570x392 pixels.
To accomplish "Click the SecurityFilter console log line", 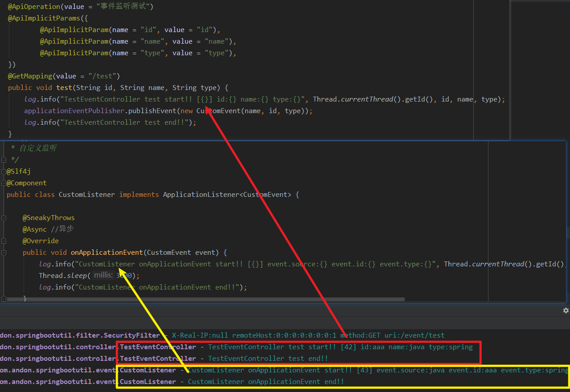I will click(x=222, y=335).
